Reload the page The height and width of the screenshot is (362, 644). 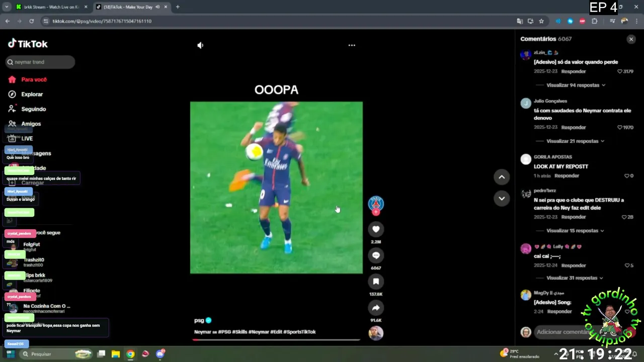point(31,21)
